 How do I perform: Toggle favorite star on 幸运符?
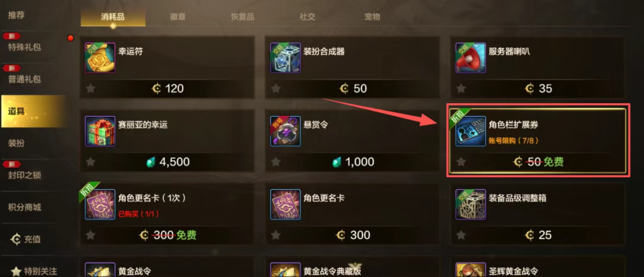pos(91,88)
